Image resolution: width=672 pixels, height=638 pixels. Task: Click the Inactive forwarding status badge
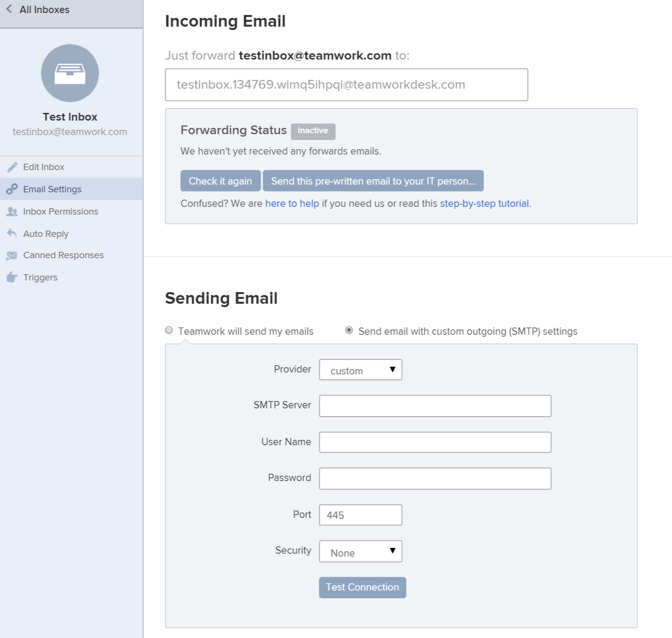[313, 131]
